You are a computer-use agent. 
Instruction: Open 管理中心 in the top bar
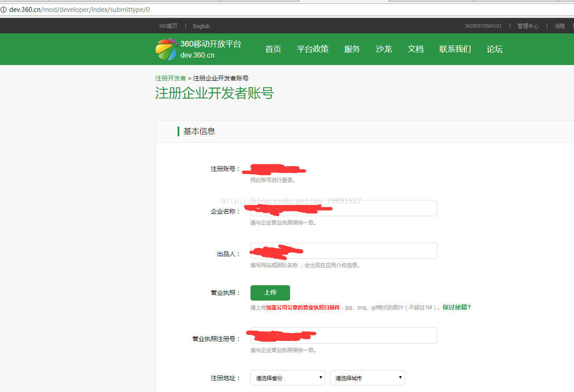[x=528, y=26]
